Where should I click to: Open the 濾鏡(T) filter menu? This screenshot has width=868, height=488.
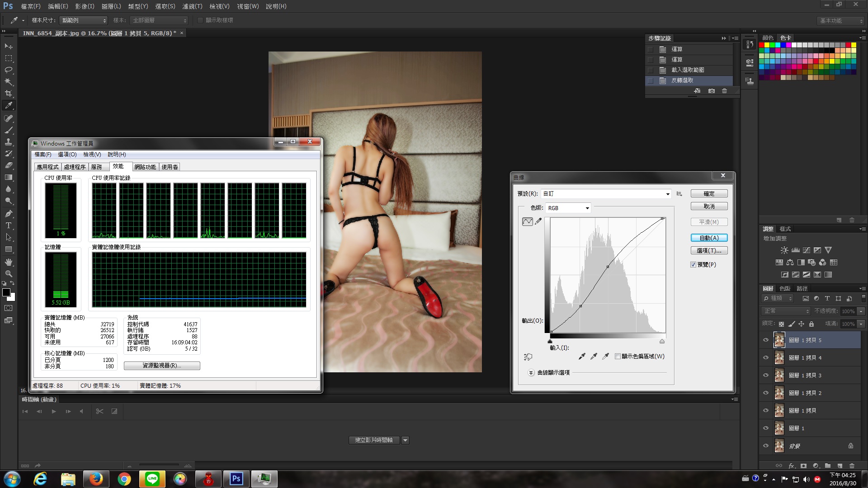(x=192, y=6)
